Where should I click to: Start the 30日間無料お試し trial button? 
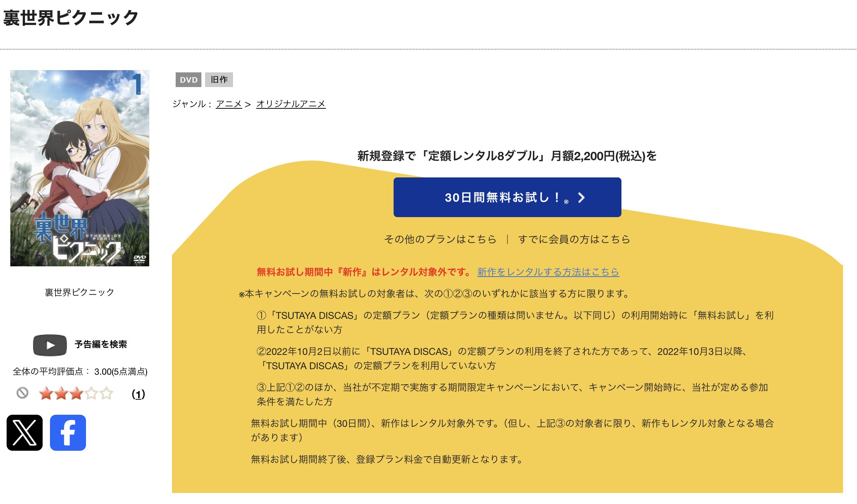[x=507, y=197]
